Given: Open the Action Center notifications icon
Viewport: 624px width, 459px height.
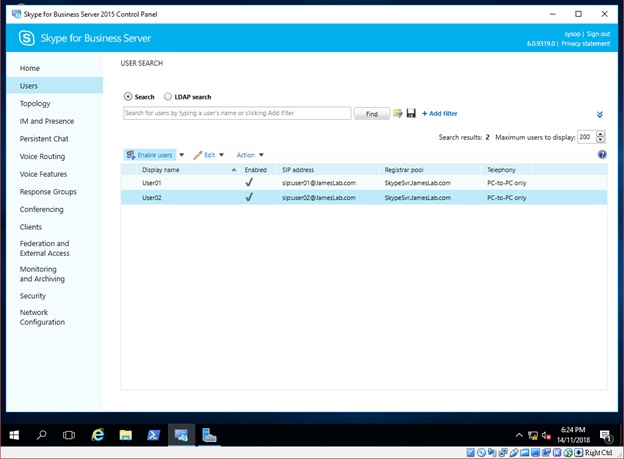Looking at the screenshot, I should pyautogui.click(x=606, y=436).
